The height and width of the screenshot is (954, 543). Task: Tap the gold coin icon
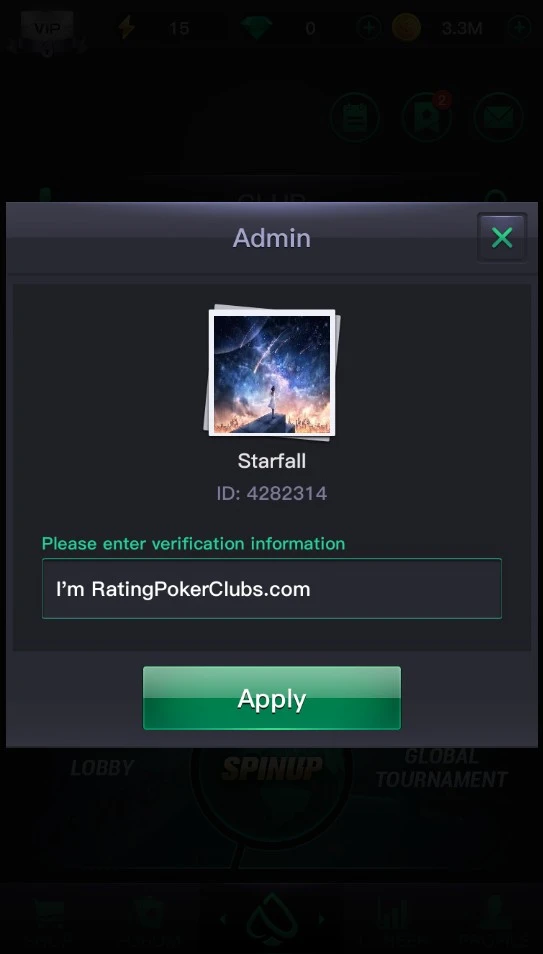pos(406,27)
